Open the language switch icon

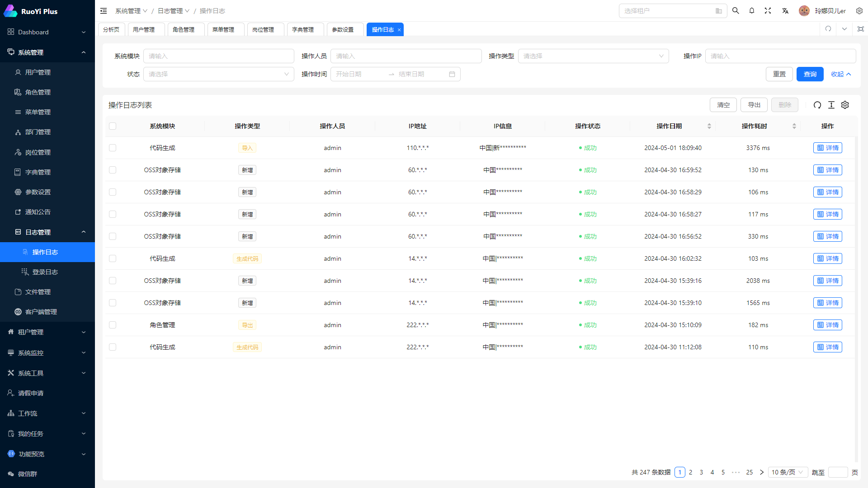click(x=785, y=11)
